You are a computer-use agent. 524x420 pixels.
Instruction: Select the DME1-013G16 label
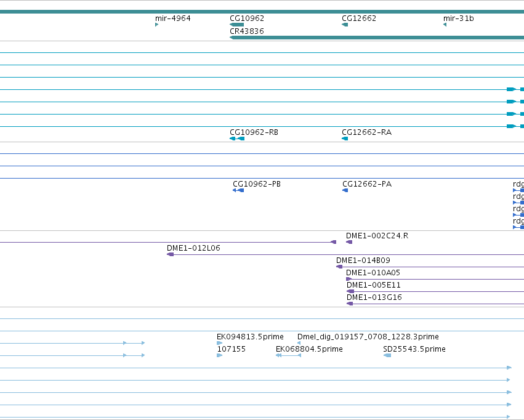(374, 297)
